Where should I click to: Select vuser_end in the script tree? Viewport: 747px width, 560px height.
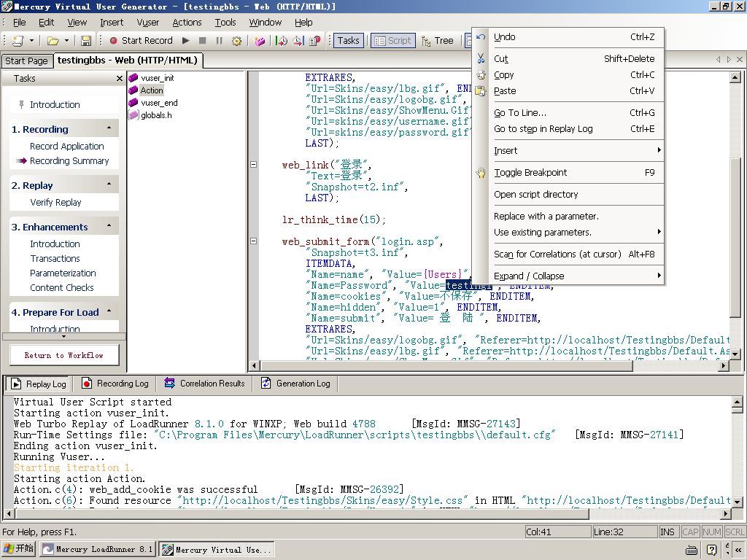(x=159, y=103)
